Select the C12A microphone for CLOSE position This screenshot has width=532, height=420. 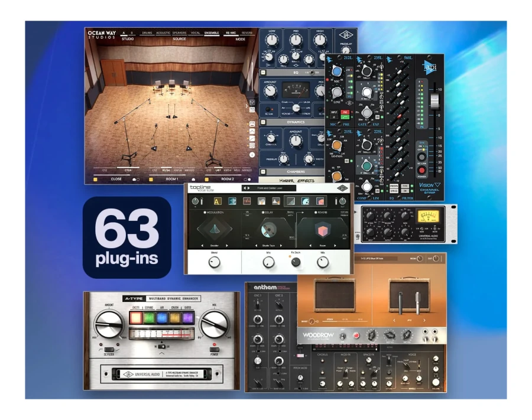tap(128, 170)
